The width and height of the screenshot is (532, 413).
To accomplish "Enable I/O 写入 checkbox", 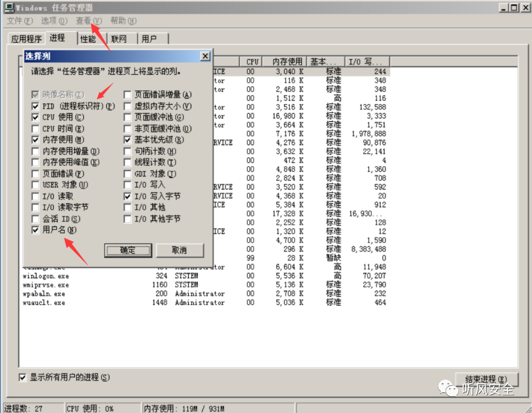I will pos(127,185).
